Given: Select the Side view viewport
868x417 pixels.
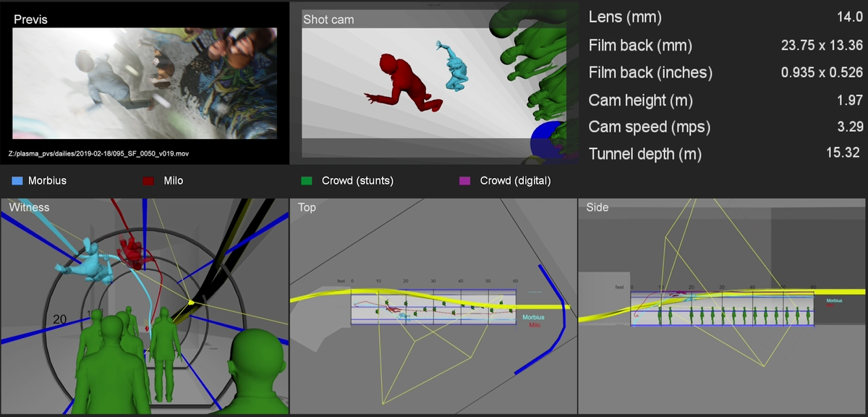Looking at the screenshot, I should [x=723, y=306].
